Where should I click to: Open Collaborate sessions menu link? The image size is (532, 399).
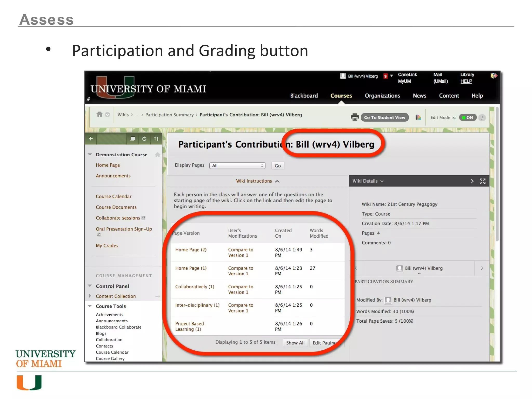click(x=118, y=218)
